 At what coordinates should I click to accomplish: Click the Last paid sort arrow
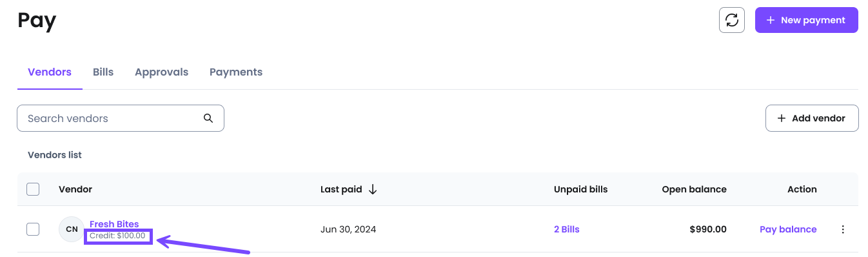pyautogui.click(x=373, y=189)
